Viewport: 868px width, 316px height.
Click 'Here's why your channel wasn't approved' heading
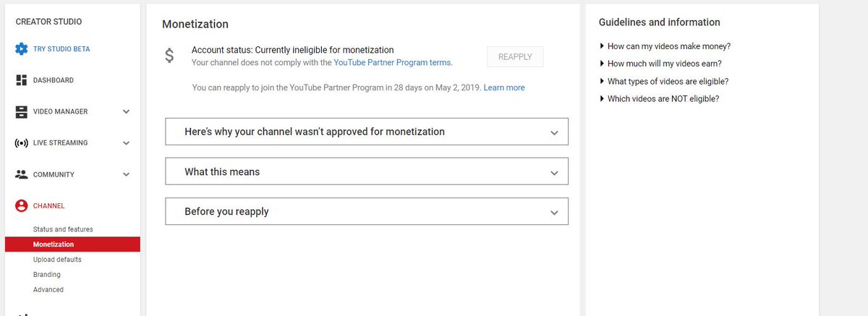coord(315,132)
